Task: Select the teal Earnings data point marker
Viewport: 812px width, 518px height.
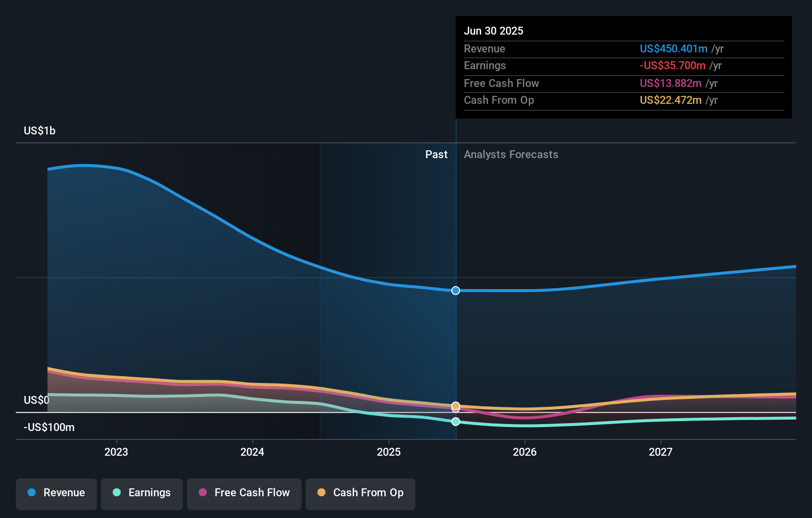Action: (x=455, y=422)
